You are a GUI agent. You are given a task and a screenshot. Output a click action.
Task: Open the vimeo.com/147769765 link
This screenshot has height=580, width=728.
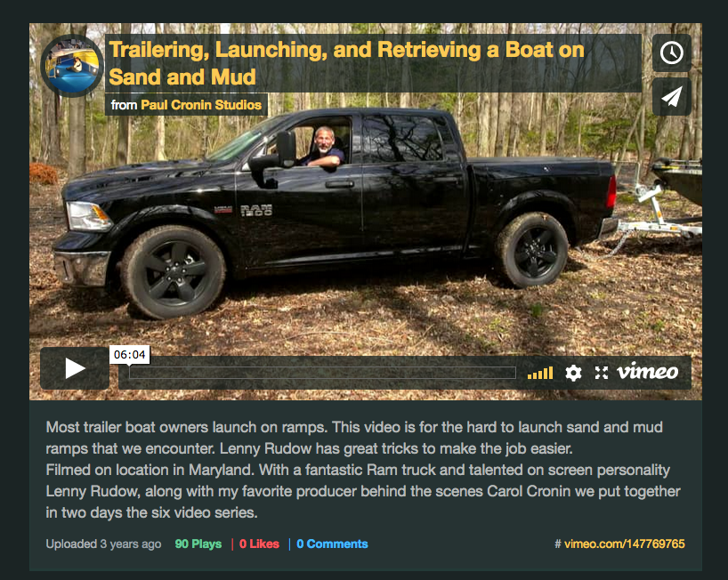(x=625, y=544)
